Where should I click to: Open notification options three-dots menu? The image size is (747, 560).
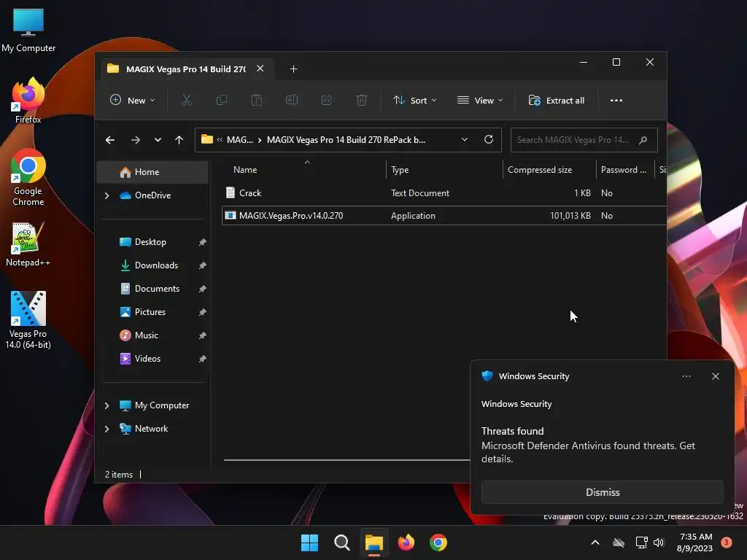click(686, 376)
